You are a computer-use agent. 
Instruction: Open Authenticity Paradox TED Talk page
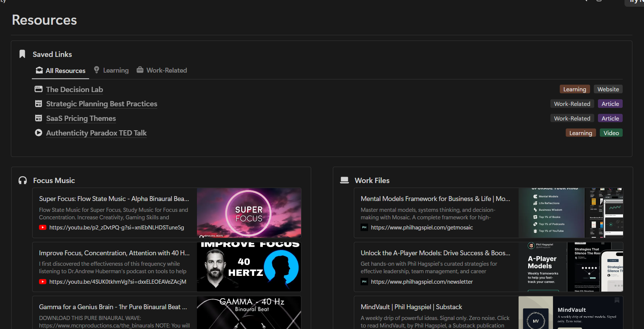(96, 133)
